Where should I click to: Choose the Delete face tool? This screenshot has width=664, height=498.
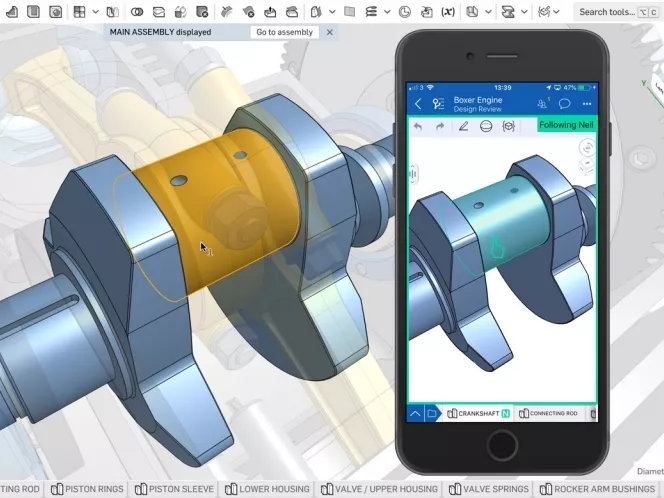[x=249, y=12]
